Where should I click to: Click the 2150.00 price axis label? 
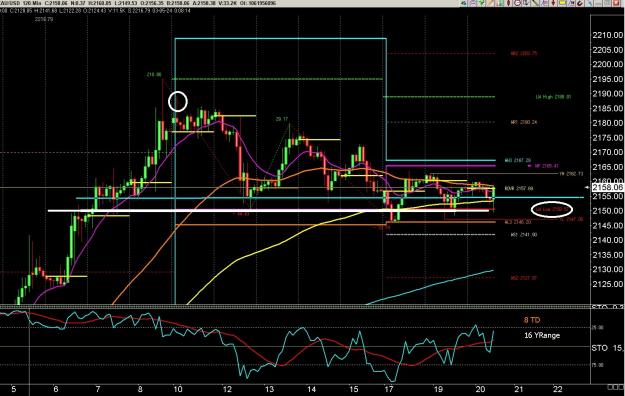(608, 211)
